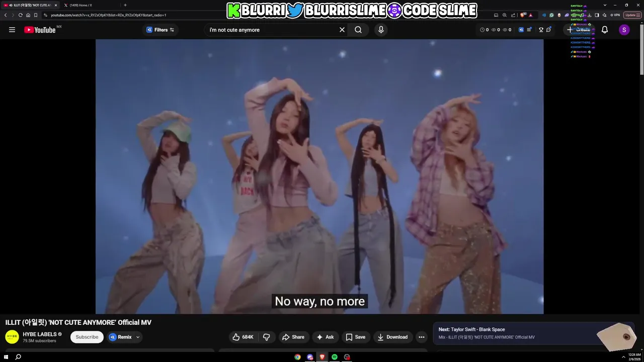644x362 pixels.
Task: Clear the search box with the X
Action: point(342,30)
